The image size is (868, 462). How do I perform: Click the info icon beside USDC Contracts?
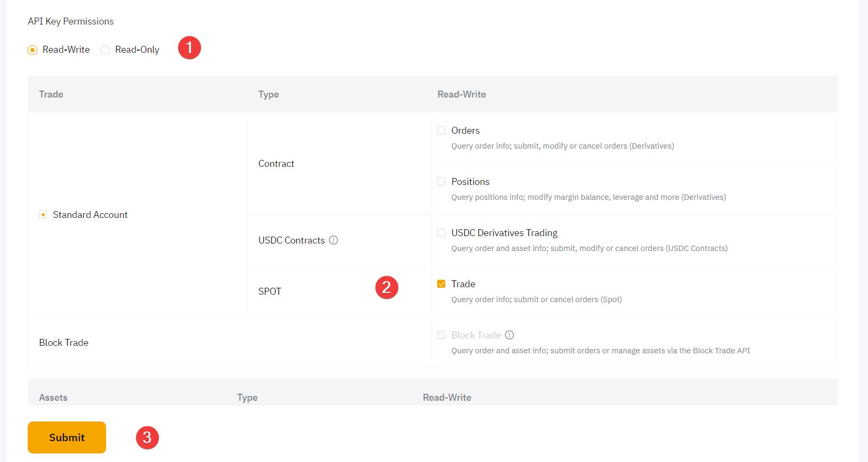[x=334, y=240]
